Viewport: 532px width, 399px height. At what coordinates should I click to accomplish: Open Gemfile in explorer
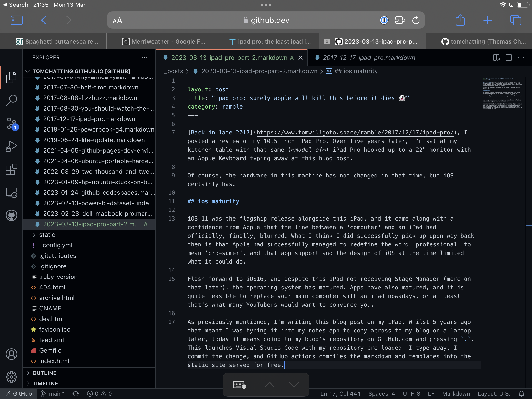point(89,350)
